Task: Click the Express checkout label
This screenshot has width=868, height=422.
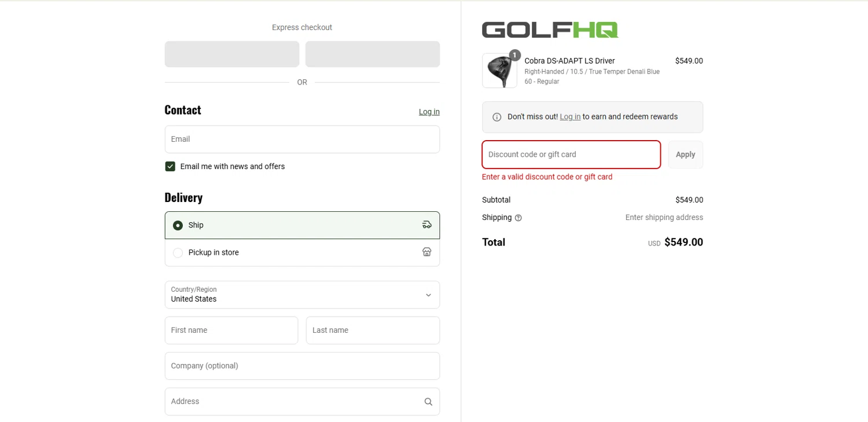Action: click(x=302, y=27)
